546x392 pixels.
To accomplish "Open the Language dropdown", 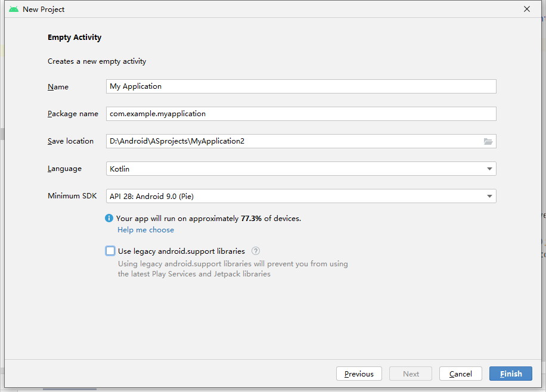I will point(301,169).
